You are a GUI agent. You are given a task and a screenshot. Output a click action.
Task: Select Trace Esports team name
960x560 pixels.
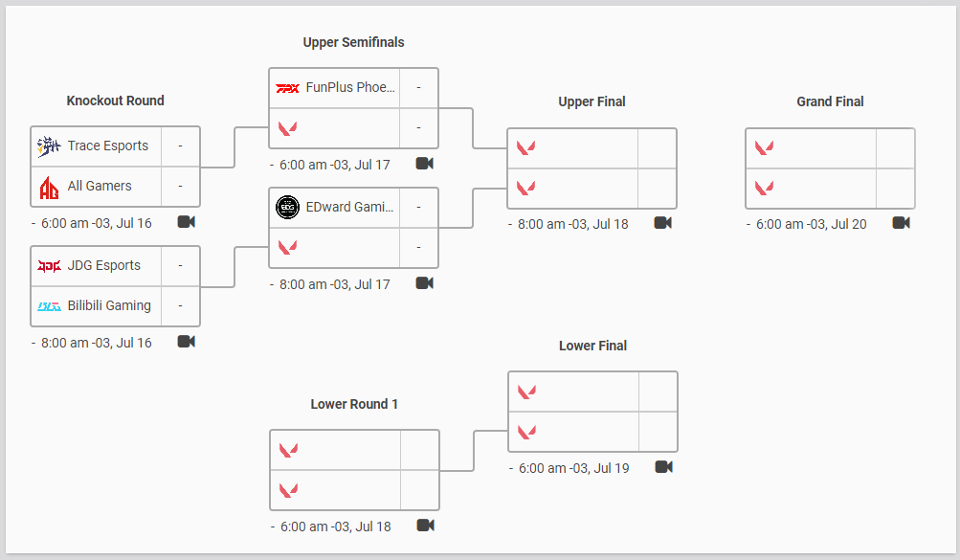pos(107,146)
